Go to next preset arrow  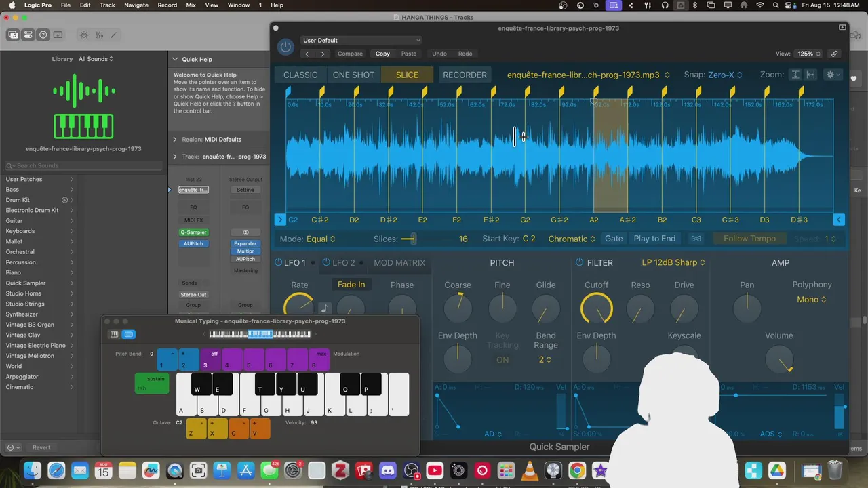[x=323, y=54]
